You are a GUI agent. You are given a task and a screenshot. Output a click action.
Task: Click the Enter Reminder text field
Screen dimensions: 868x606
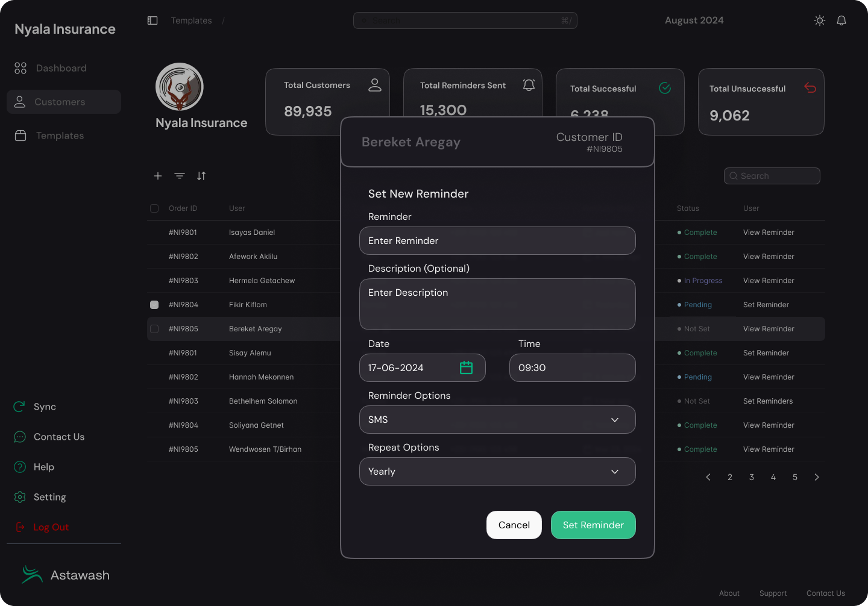[497, 241]
